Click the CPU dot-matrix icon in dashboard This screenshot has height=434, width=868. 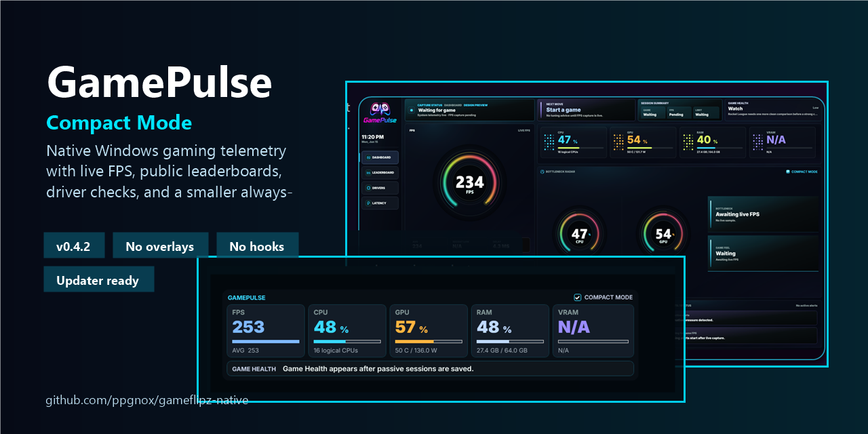[549, 141]
